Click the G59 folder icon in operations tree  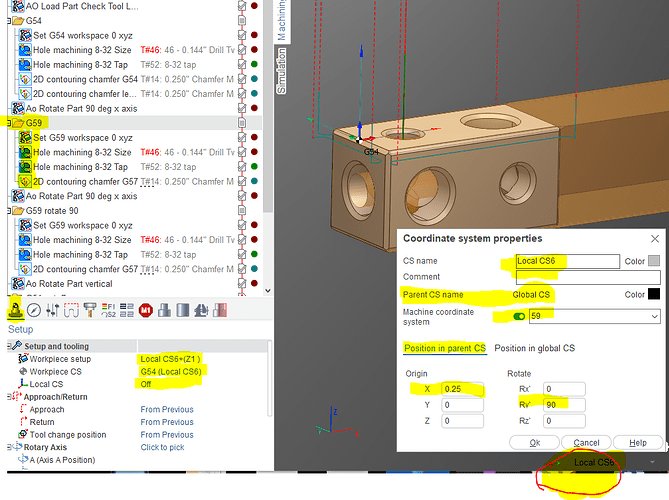tap(17, 123)
